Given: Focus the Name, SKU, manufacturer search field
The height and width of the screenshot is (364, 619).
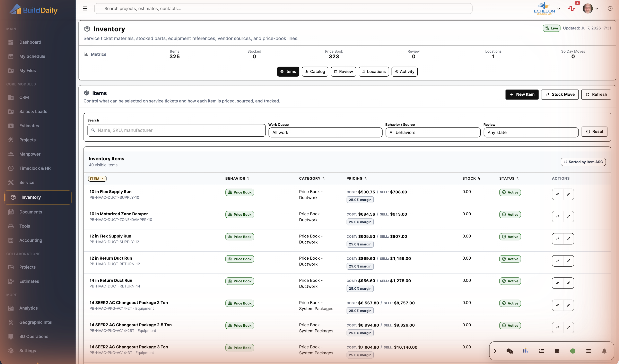Looking at the screenshot, I should coord(176,130).
